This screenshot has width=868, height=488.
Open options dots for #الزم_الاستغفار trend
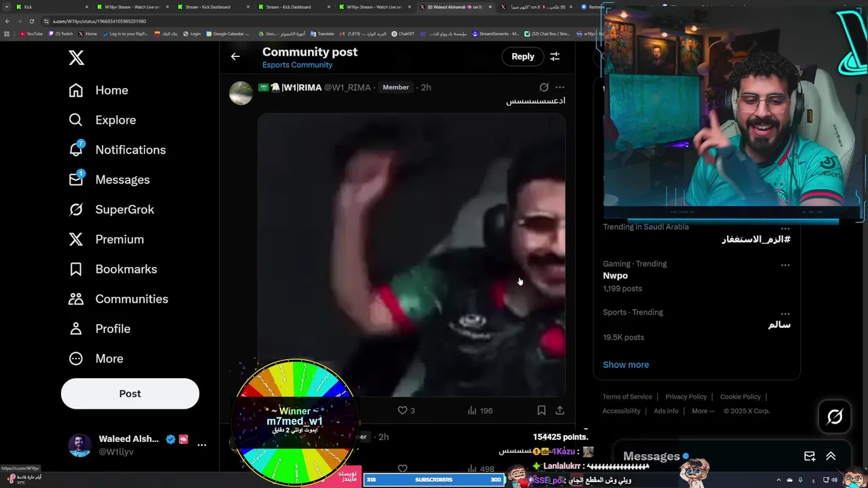785,228
